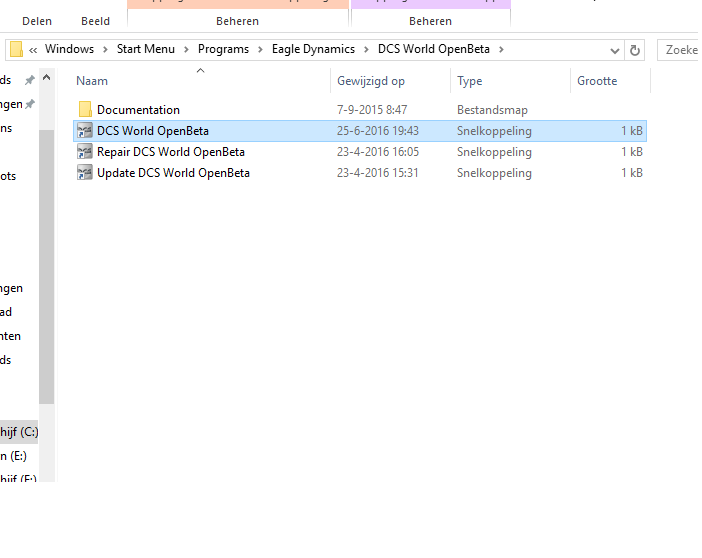
Task: Open the Beheren tab under purple header
Action: [x=430, y=21]
